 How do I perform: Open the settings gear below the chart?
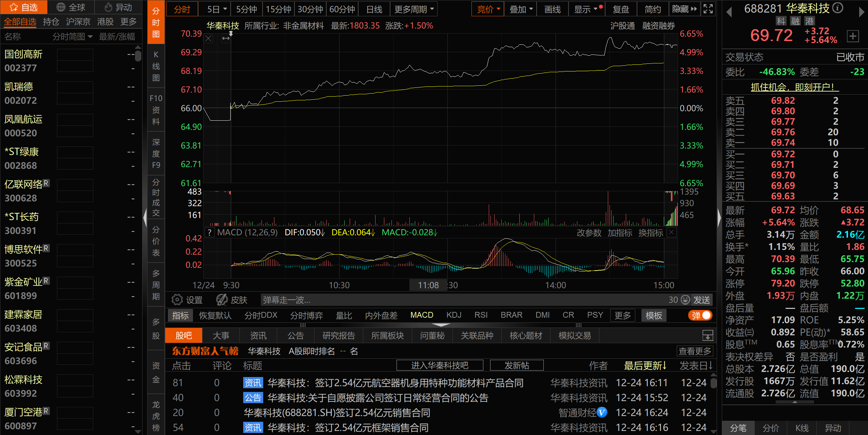tap(177, 300)
